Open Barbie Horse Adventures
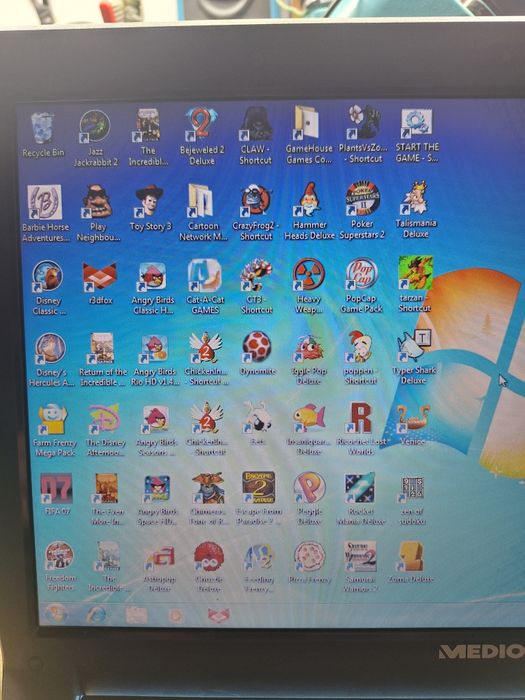The width and height of the screenshot is (525, 700). point(44,202)
